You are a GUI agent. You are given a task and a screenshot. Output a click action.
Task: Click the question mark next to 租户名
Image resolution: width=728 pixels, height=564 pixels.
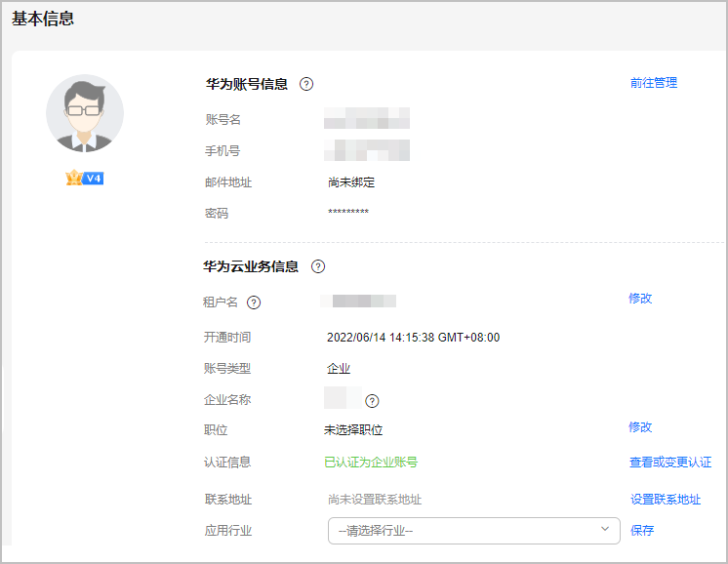coord(254,302)
